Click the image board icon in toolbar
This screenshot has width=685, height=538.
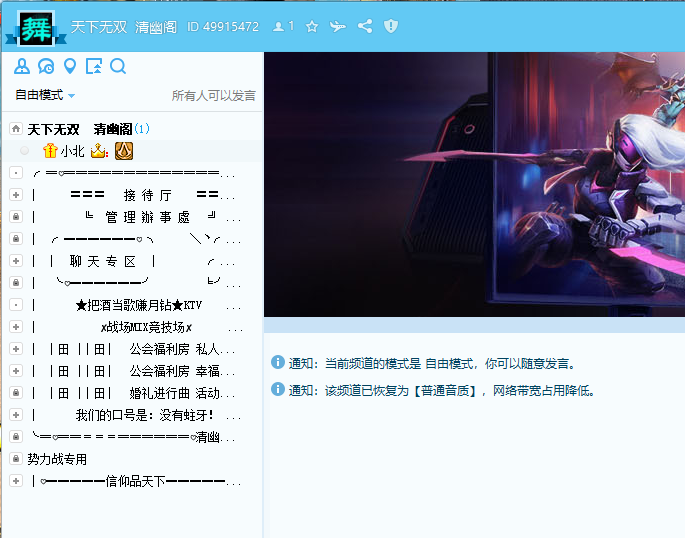tap(94, 66)
